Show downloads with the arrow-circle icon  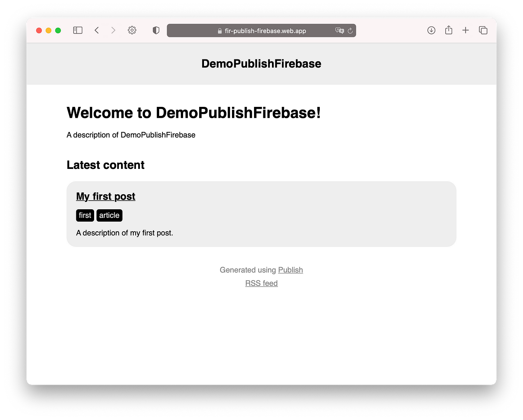[x=431, y=30]
